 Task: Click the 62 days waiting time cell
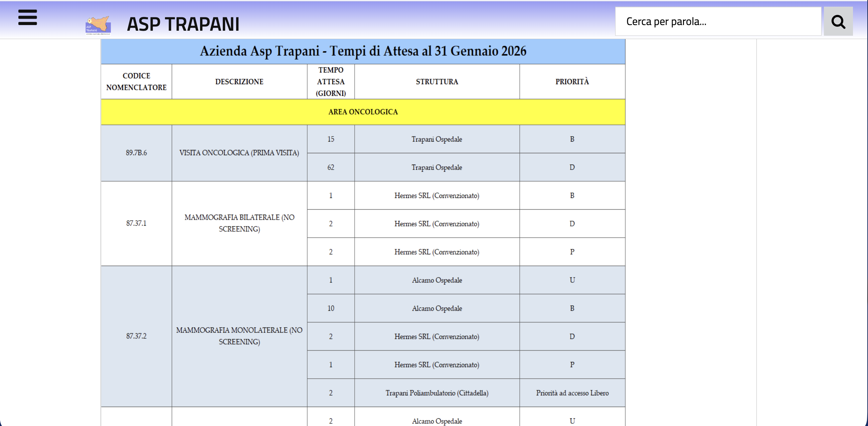pyautogui.click(x=331, y=167)
